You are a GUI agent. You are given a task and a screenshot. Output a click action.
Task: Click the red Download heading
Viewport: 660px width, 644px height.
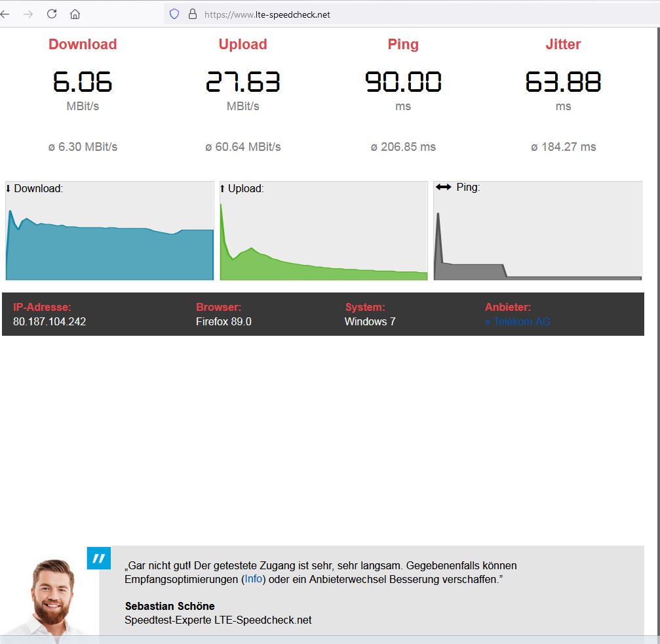point(83,45)
